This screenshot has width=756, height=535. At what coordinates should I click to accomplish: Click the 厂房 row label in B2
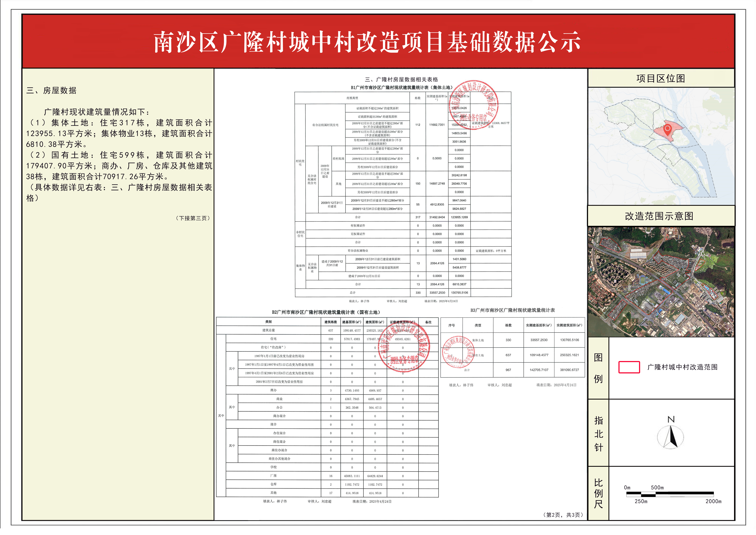(x=273, y=476)
